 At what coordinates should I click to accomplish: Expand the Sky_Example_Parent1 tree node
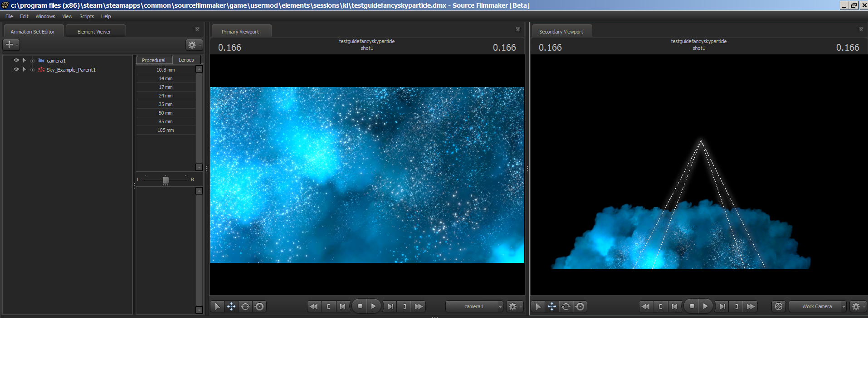(x=32, y=70)
